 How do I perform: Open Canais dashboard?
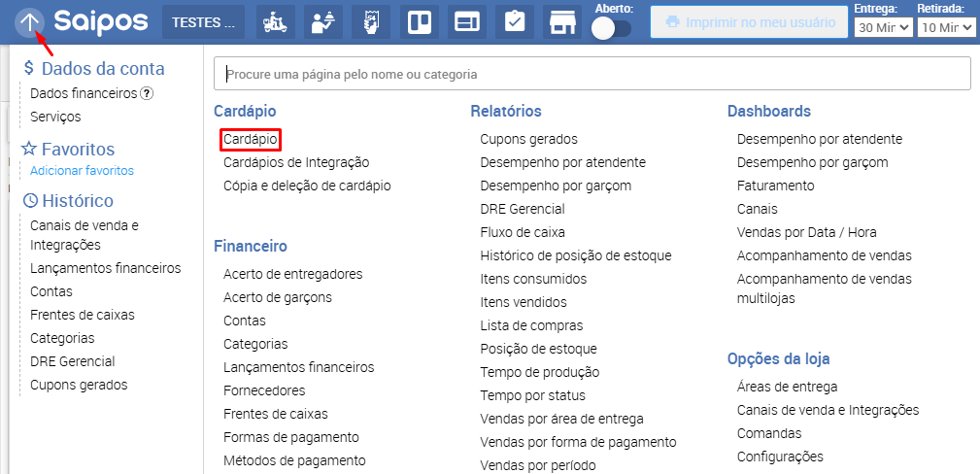pyautogui.click(x=758, y=210)
